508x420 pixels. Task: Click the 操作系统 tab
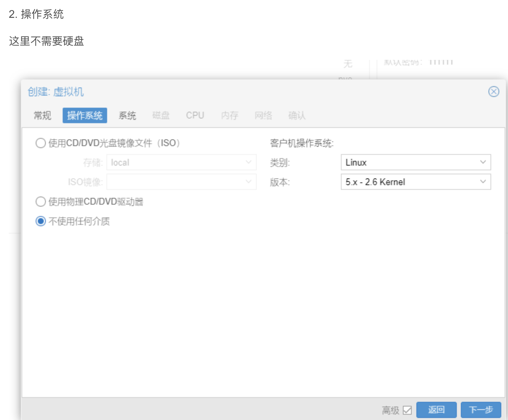(85, 115)
